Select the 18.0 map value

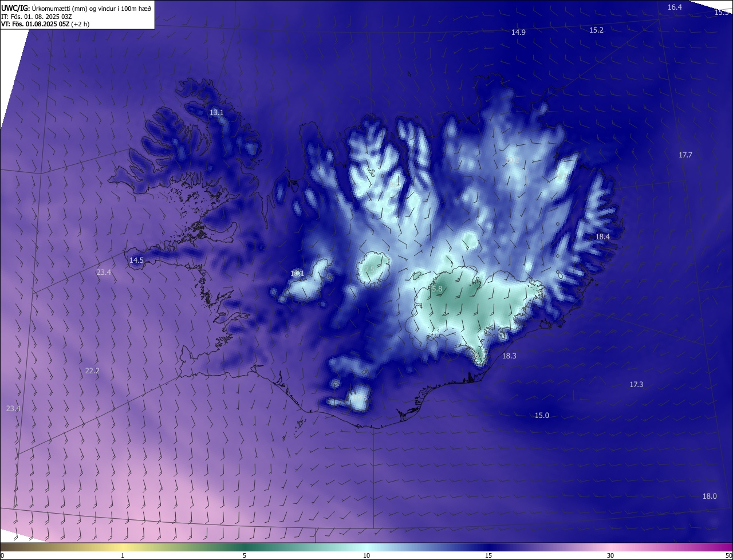[710, 496]
